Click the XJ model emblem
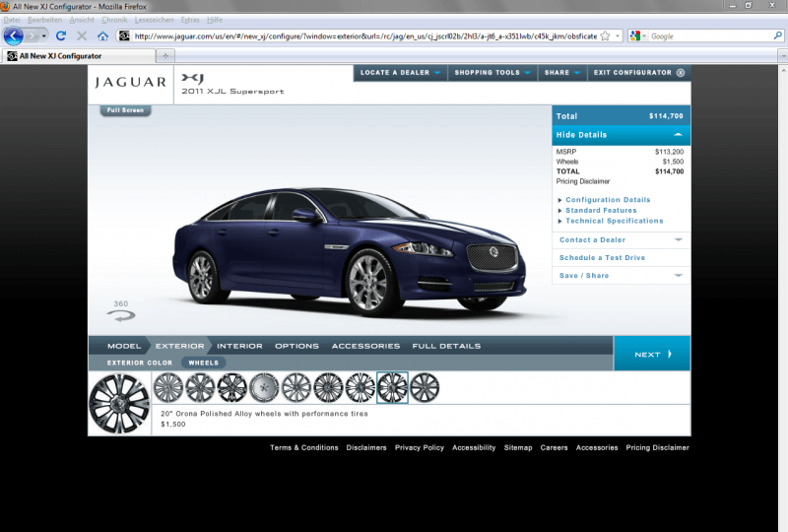This screenshot has height=532, width=788. (192, 78)
